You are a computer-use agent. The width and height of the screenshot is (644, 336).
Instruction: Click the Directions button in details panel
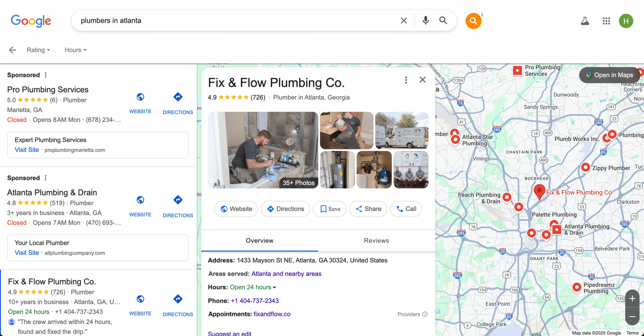285,209
